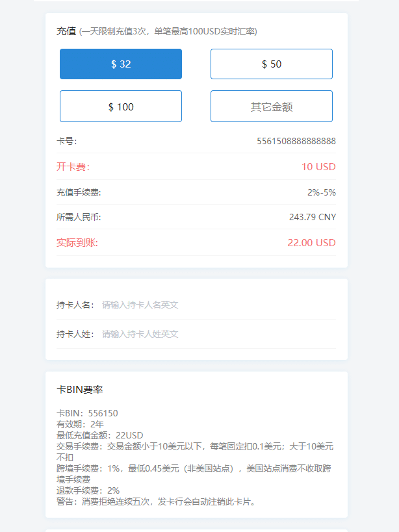Click the 有效期：2年 line
This screenshot has width=399, height=532.
[80, 424]
